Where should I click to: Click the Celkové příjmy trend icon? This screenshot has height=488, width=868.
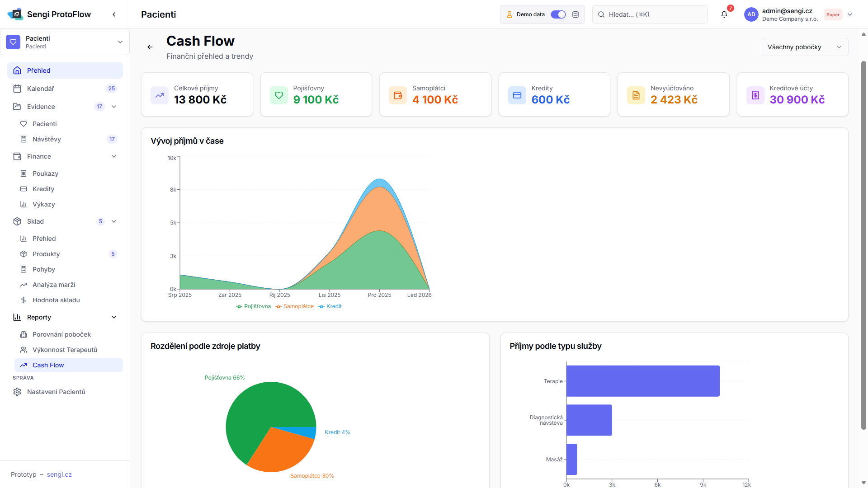(x=160, y=95)
